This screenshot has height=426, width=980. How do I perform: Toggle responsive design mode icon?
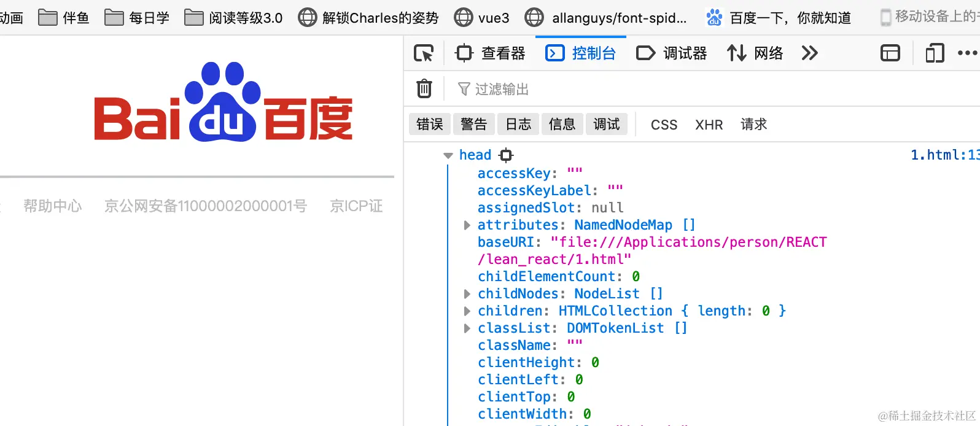click(x=935, y=53)
